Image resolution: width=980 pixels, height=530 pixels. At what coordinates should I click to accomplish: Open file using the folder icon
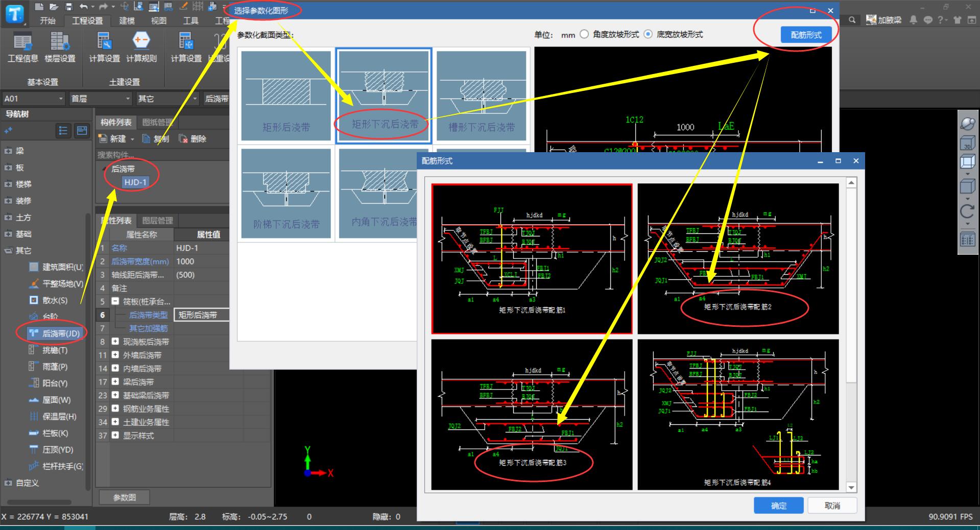coord(54,6)
